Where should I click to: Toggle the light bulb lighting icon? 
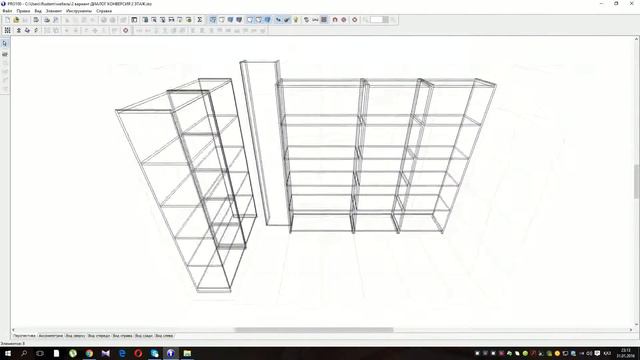296,20
